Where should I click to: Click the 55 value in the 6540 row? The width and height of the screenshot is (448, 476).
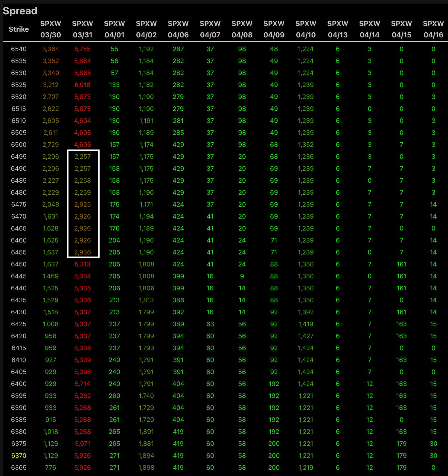(x=115, y=49)
